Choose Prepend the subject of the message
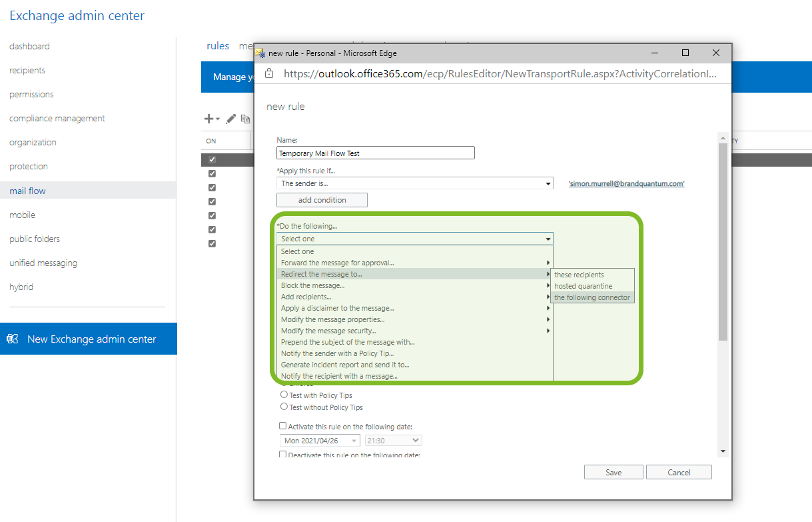 [414, 342]
